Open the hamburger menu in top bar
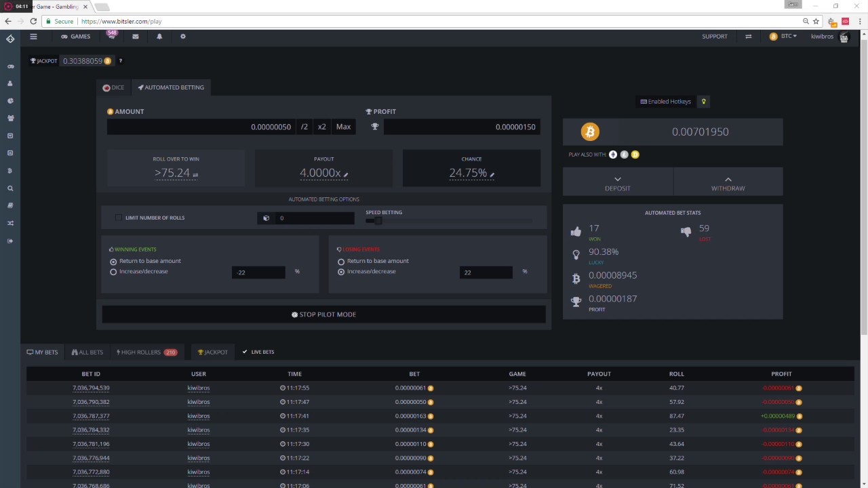This screenshot has width=868, height=488. (33, 37)
